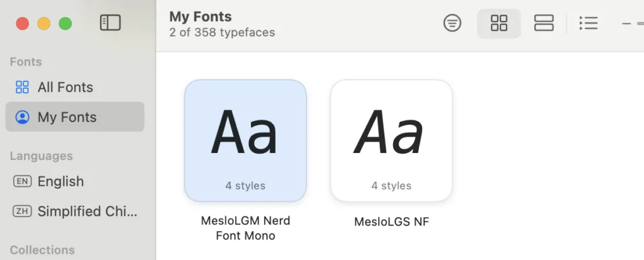Switch to samples view
This screenshot has width=644, height=260.
click(543, 23)
